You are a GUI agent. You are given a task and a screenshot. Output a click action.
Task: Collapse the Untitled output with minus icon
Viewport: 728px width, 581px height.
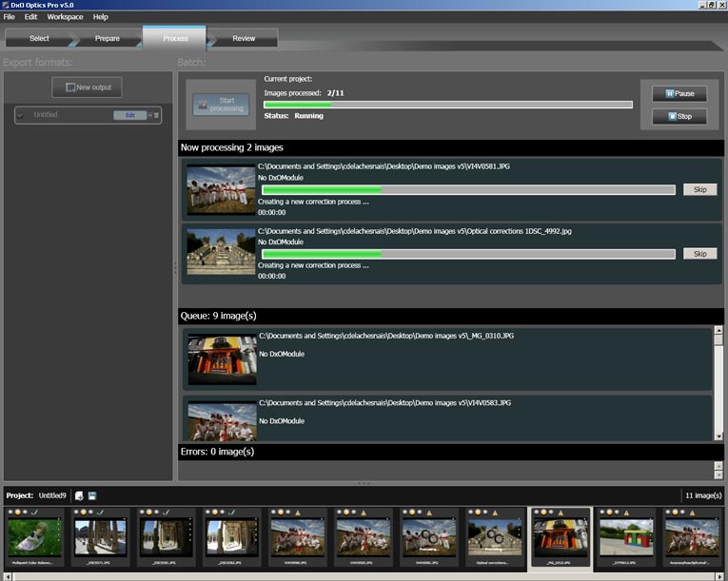[150, 115]
